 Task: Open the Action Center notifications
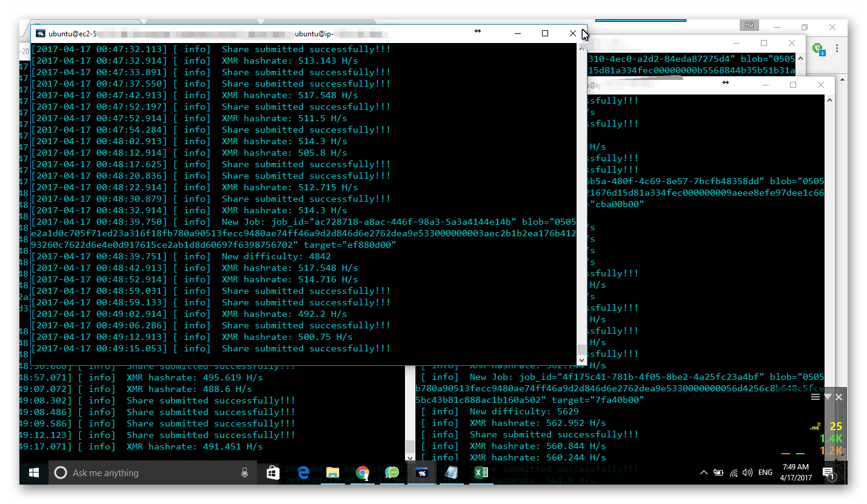click(x=829, y=473)
